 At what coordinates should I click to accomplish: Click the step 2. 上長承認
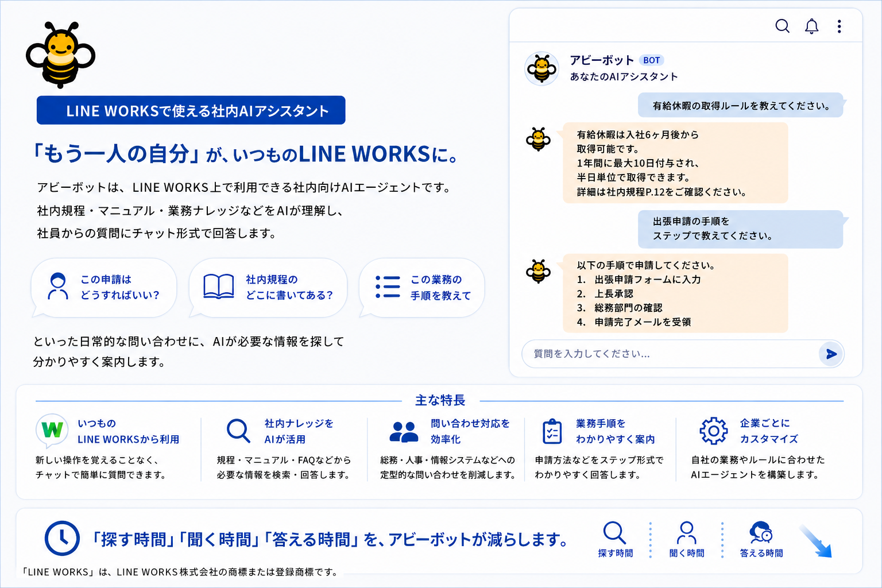point(605,294)
